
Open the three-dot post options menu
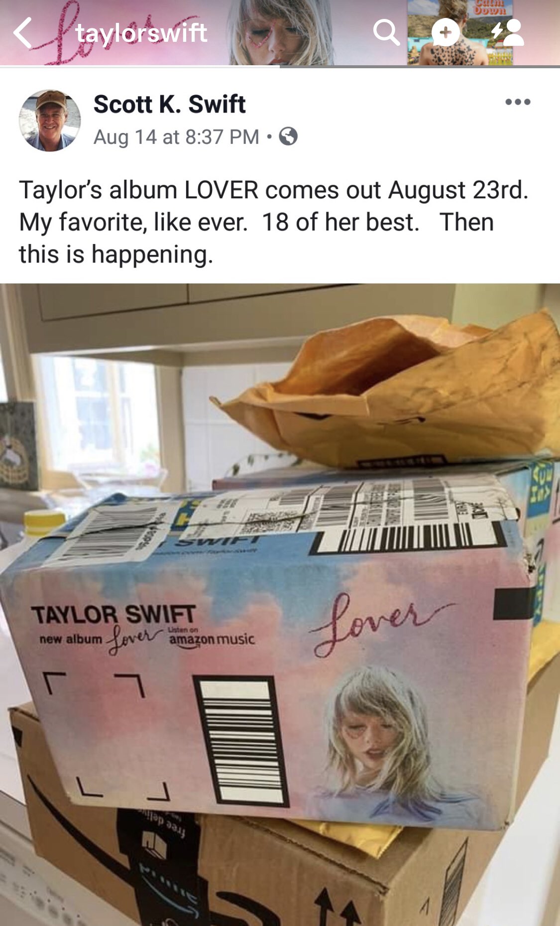(x=518, y=102)
